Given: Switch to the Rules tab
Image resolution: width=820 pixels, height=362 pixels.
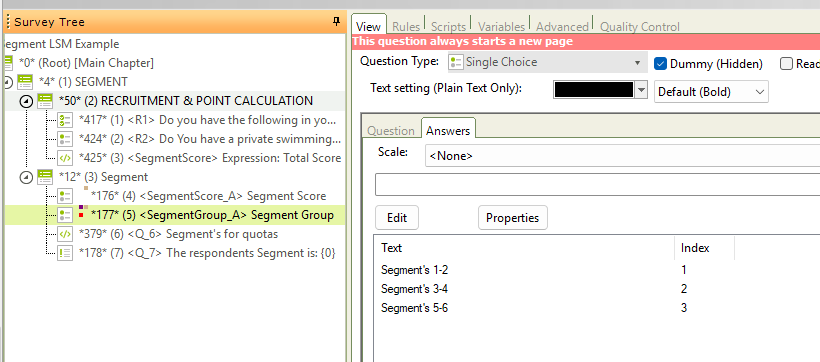Looking at the screenshot, I should [405, 26].
